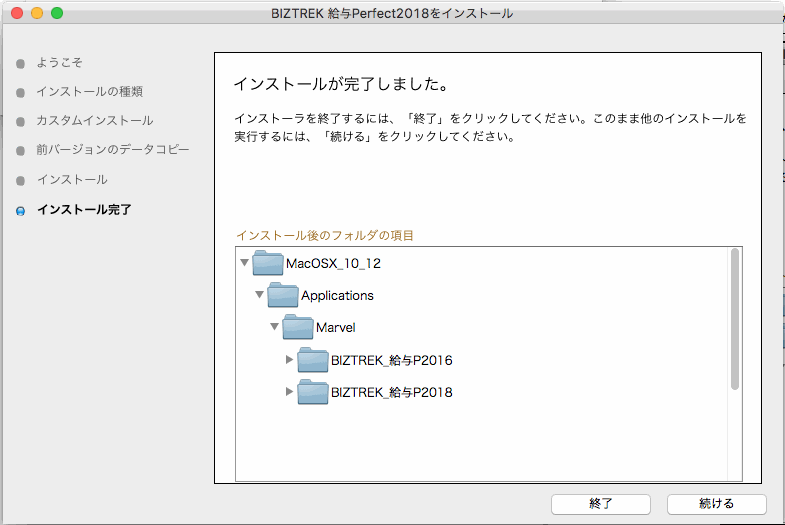The image size is (785, 525).
Task: Click the Marvel folder icon
Action: click(x=298, y=328)
